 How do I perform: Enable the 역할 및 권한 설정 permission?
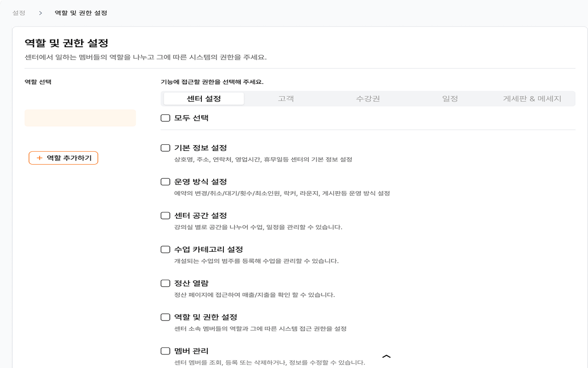165,317
